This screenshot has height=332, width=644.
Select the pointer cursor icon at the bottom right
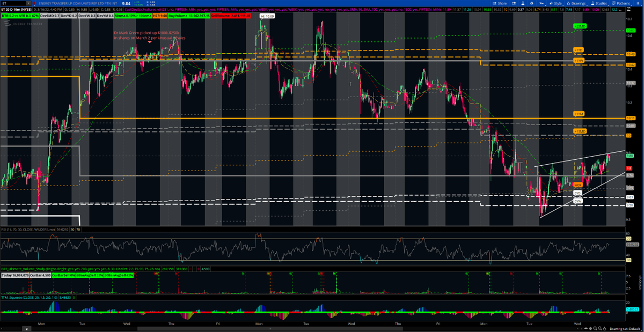605,329
